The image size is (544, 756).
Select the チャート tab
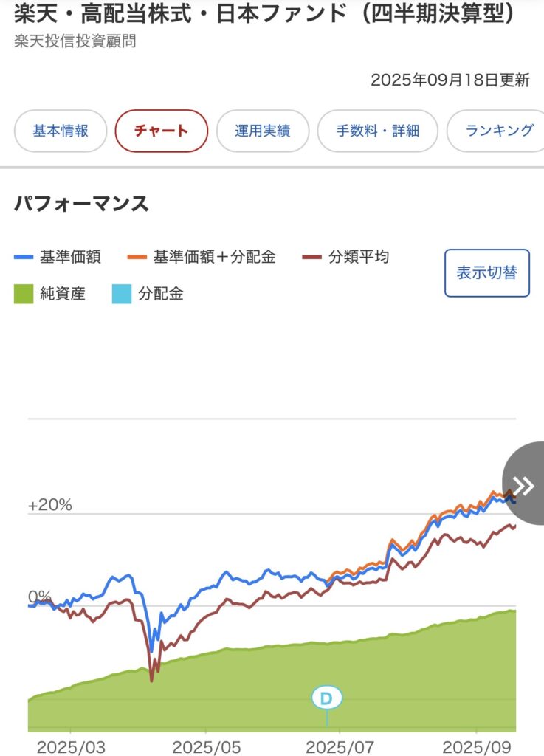pos(162,131)
